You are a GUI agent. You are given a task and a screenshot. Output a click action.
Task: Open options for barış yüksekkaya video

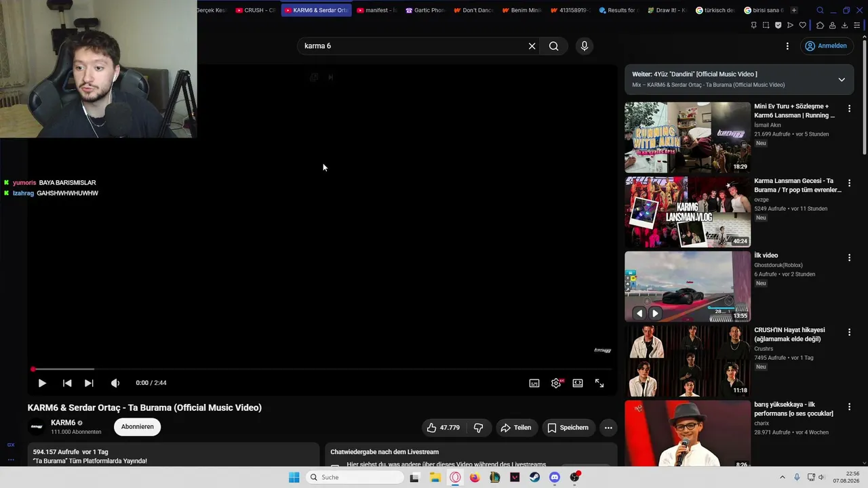[849, 407]
